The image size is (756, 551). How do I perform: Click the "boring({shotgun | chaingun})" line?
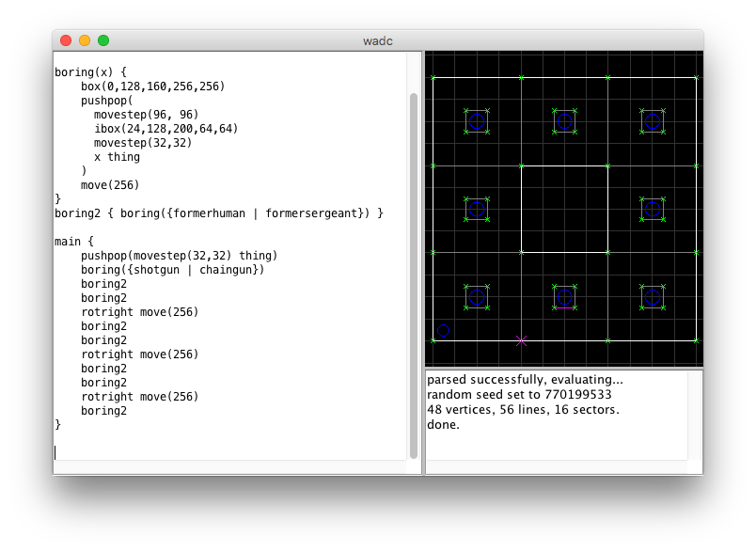pyautogui.click(x=173, y=270)
